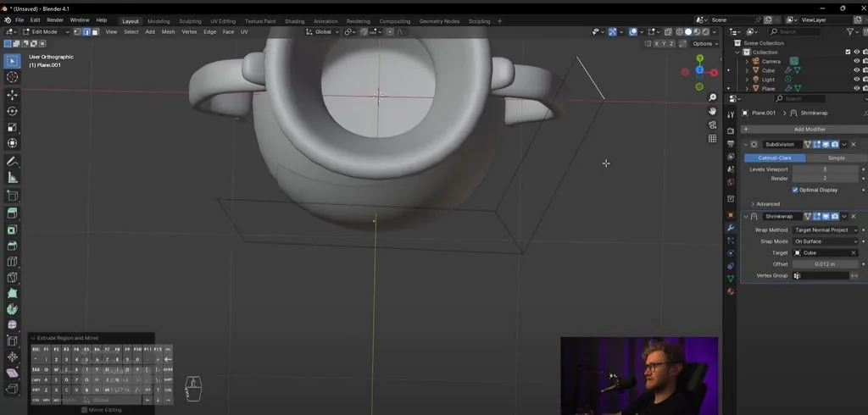Screen dimensions: 868x415
Task: Open the Mesh menu in viewport header
Action: pos(169,32)
